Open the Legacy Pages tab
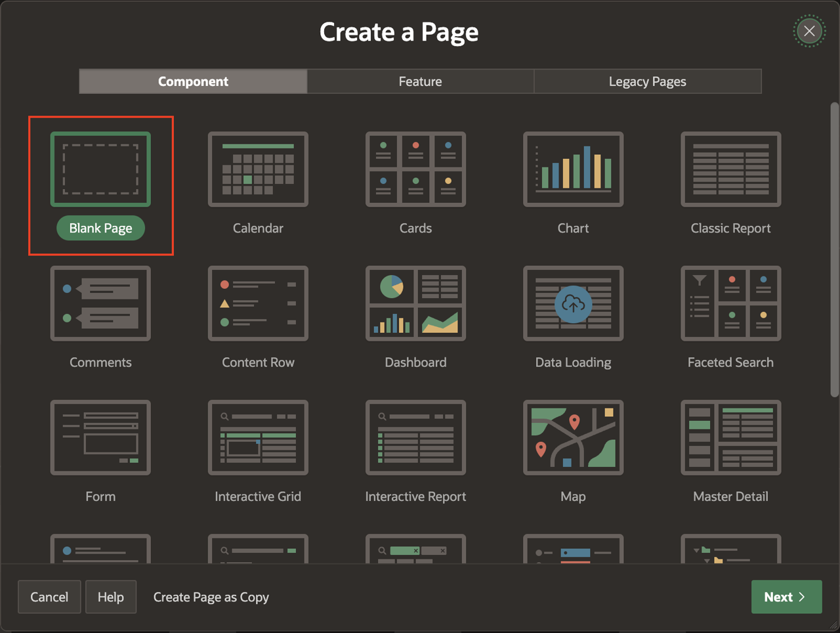This screenshot has height=633, width=840. pyautogui.click(x=647, y=81)
